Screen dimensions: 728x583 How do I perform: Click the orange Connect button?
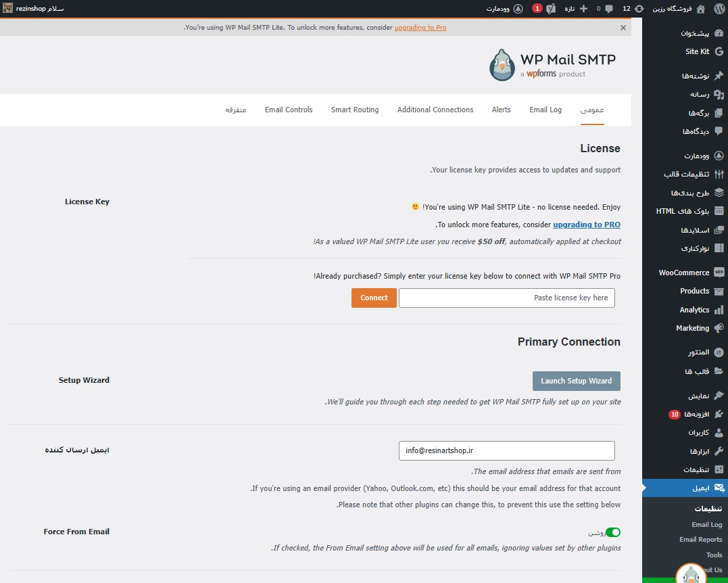pyautogui.click(x=374, y=298)
